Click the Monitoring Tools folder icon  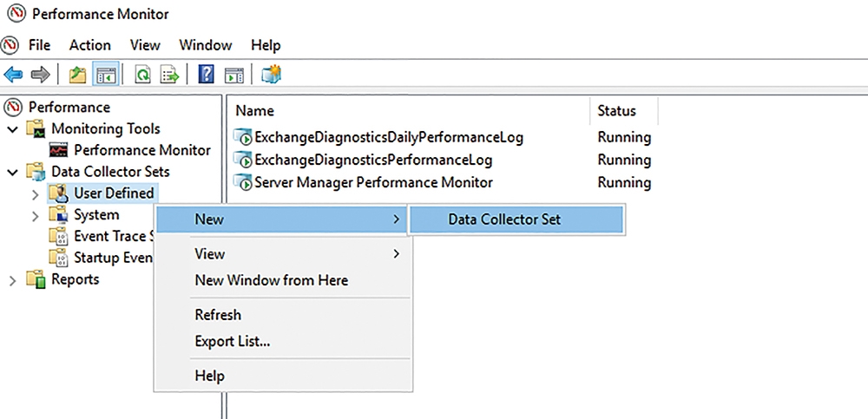(36, 129)
